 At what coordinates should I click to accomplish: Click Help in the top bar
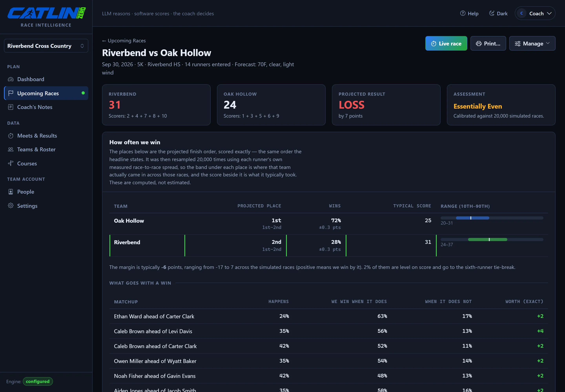(x=469, y=14)
